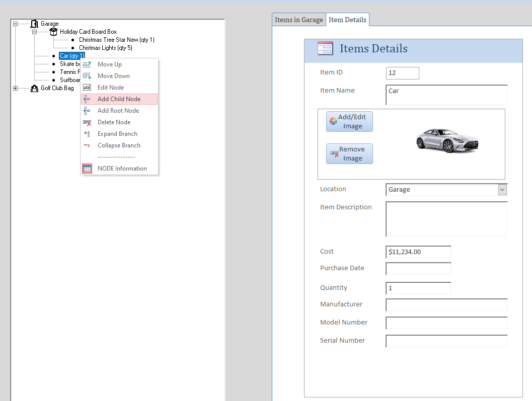Click the Expand Branch icon
Image resolution: width=532 pixels, height=401 pixels.
87,134
